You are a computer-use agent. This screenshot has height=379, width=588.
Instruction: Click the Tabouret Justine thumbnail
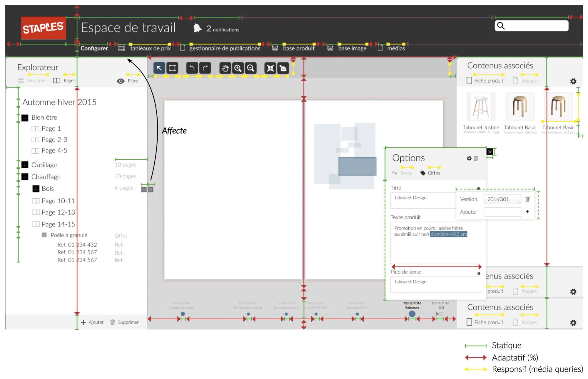481,106
